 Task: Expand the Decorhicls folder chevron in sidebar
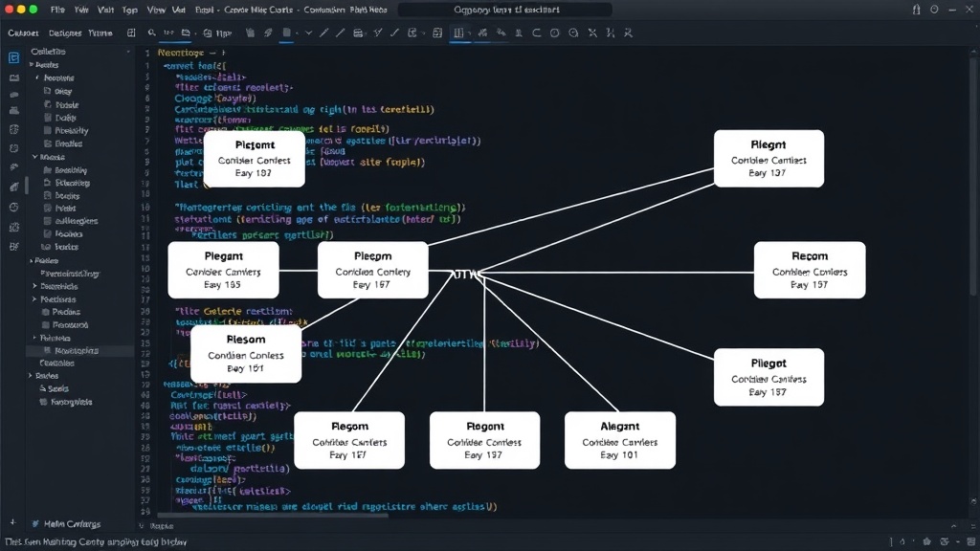pyautogui.click(x=35, y=286)
